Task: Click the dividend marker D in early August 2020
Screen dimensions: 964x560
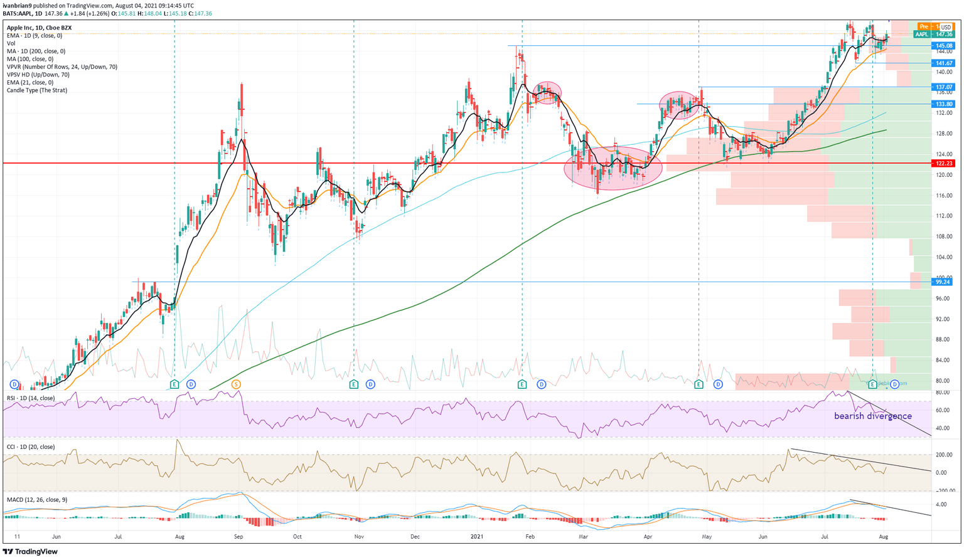Action: (x=191, y=384)
